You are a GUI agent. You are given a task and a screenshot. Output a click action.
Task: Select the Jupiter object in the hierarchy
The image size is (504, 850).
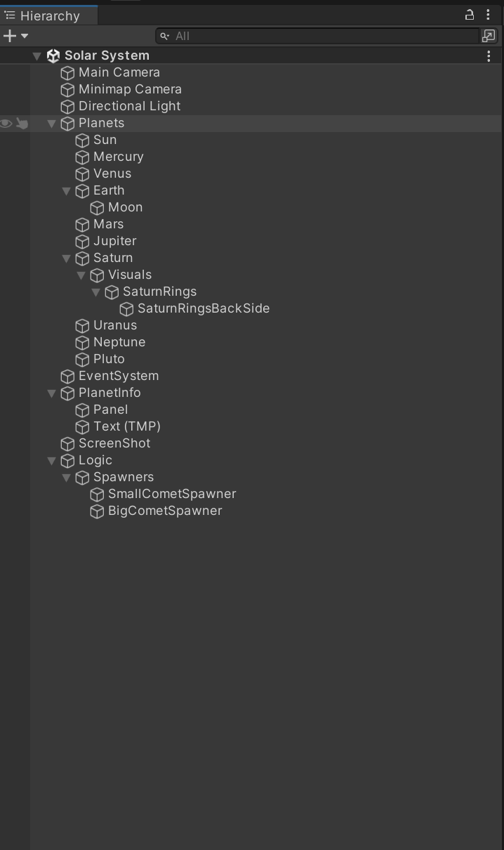point(114,241)
